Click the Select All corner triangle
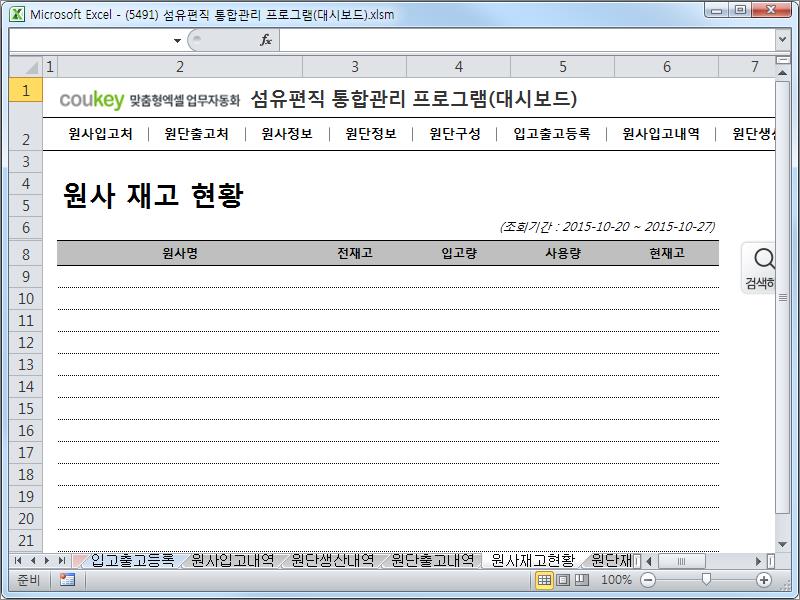 tap(26, 66)
